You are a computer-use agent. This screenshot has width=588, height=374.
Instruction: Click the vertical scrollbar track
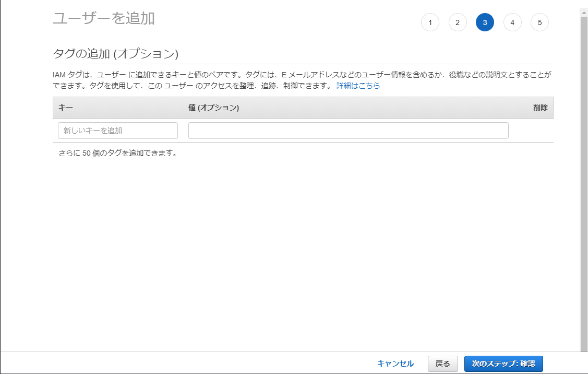pyautogui.click(x=584, y=184)
